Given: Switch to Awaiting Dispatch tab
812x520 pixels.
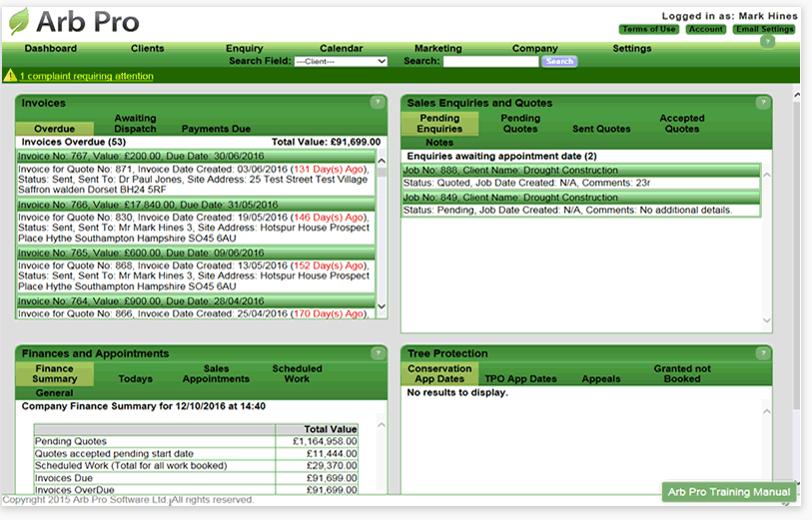Looking at the screenshot, I should pyautogui.click(x=135, y=124).
